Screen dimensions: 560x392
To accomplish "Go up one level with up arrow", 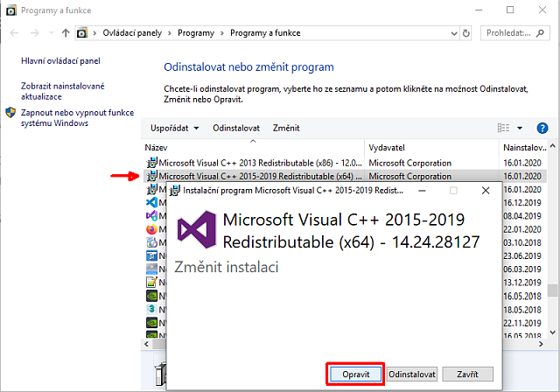I will point(66,33).
